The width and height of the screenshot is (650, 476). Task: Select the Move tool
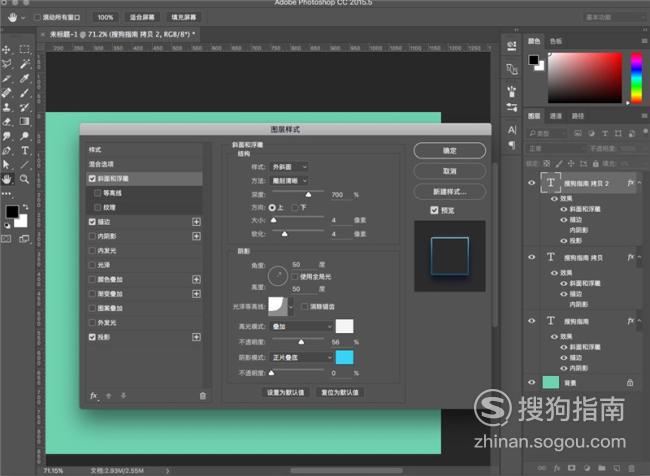7,50
